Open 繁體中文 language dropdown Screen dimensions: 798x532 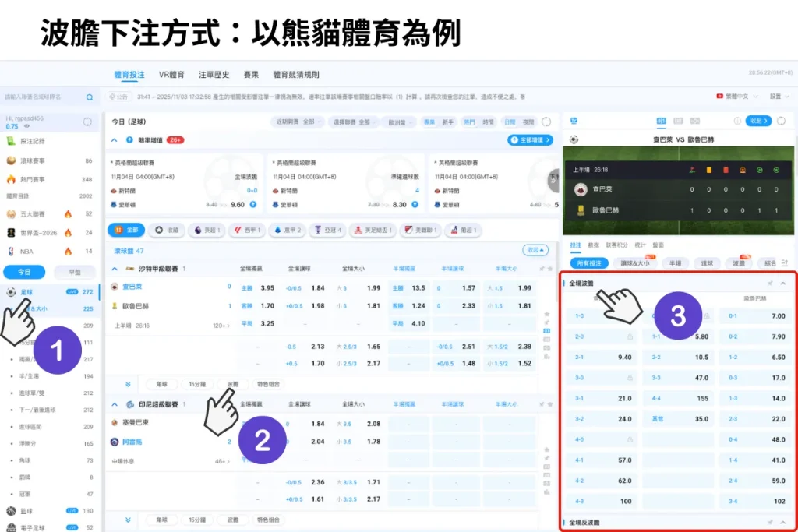tap(737, 96)
